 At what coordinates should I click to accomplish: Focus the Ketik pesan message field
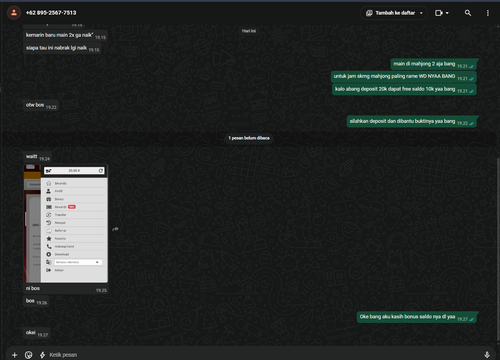[x=263, y=355]
